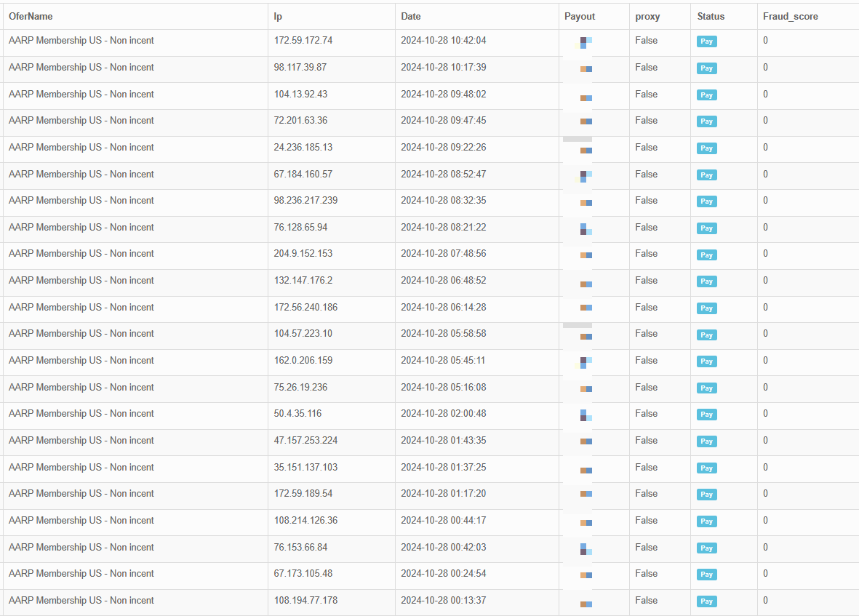Select IP address 172.59.172.74
This screenshot has height=616, width=859.
pos(303,41)
